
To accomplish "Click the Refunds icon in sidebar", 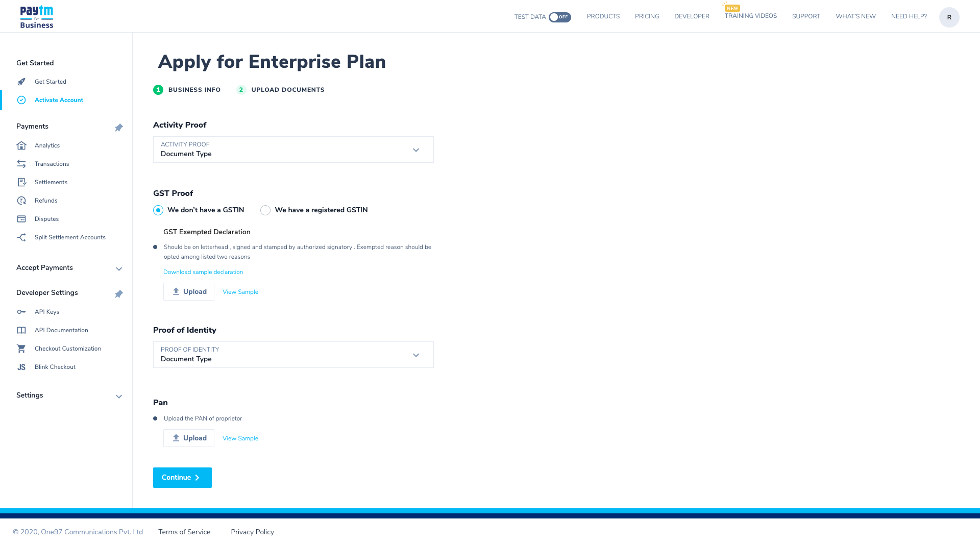I will pyautogui.click(x=21, y=201).
